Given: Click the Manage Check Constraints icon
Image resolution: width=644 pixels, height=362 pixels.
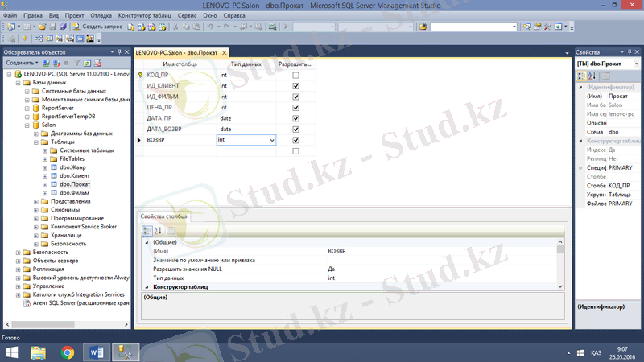Looking at the screenshot, I should (x=80, y=39).
